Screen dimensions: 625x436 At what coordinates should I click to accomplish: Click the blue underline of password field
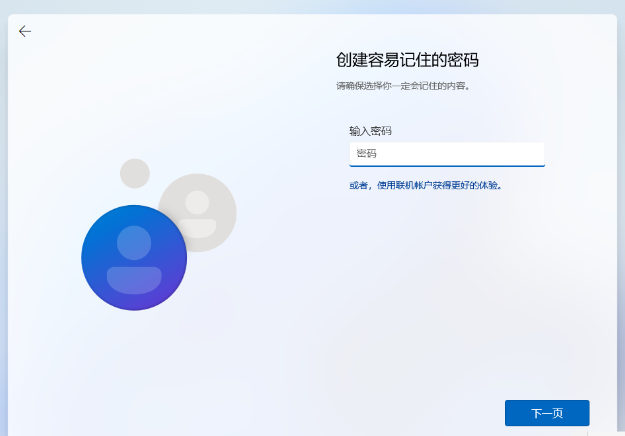[x=446, y=165]
